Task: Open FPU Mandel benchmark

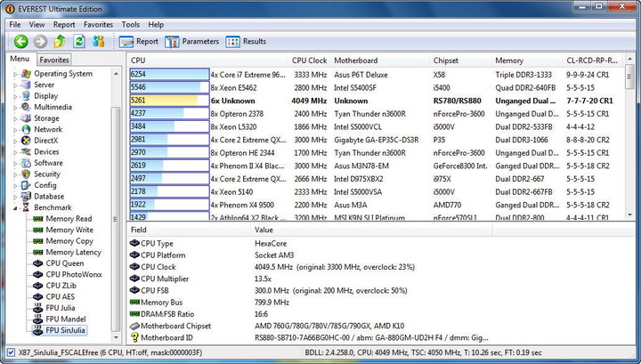Action: coord(66,320)
